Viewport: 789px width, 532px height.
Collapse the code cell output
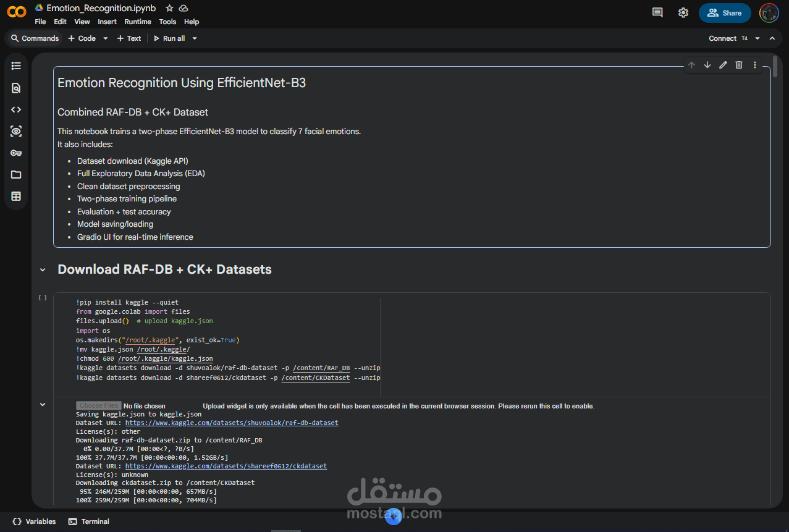coord(43,405)
